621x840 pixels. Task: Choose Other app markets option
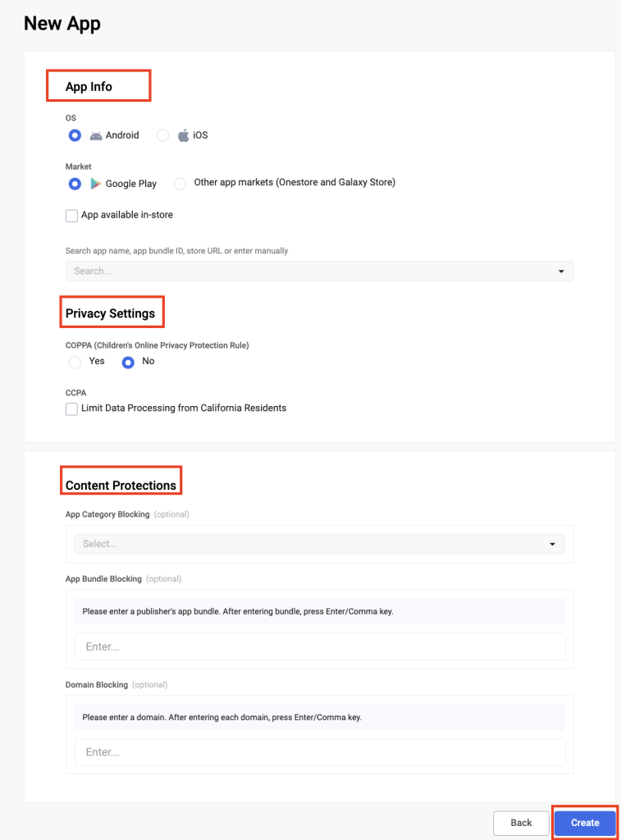point(180,183)
